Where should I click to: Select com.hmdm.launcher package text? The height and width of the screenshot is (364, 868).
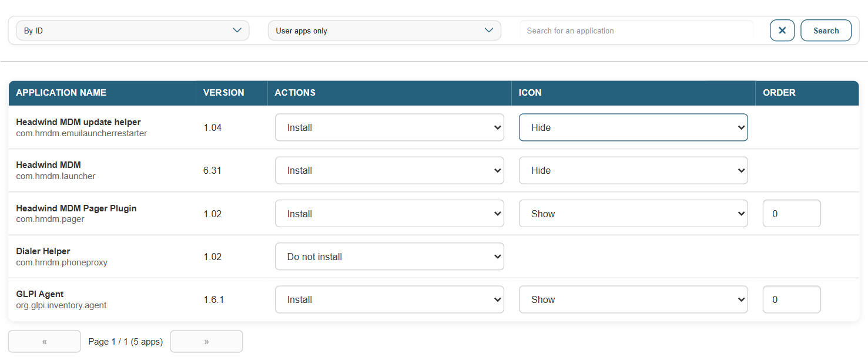[56, 176]
